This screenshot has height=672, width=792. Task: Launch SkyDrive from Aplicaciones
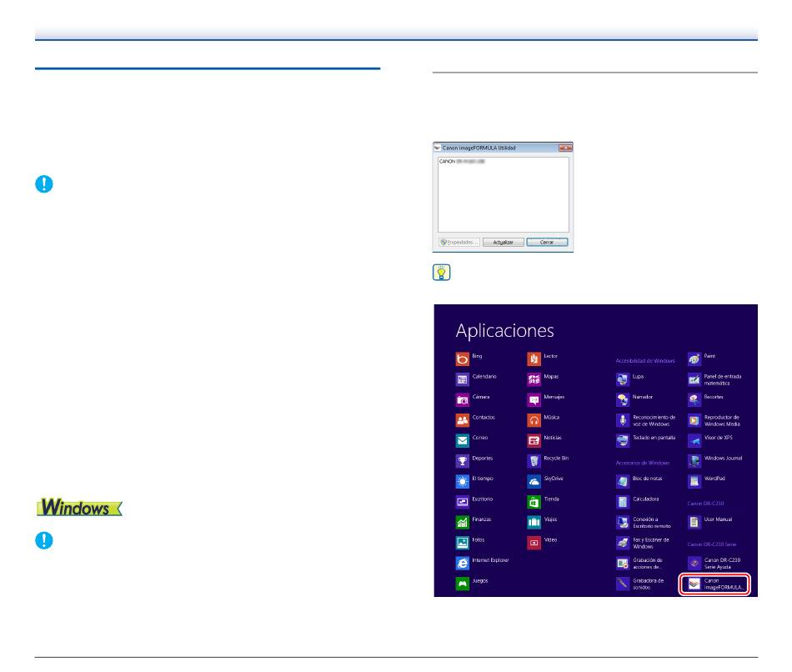(545, 481)
